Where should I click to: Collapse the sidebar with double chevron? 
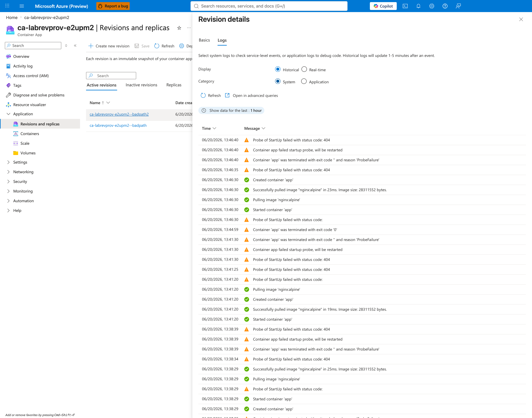pos(75,46)
